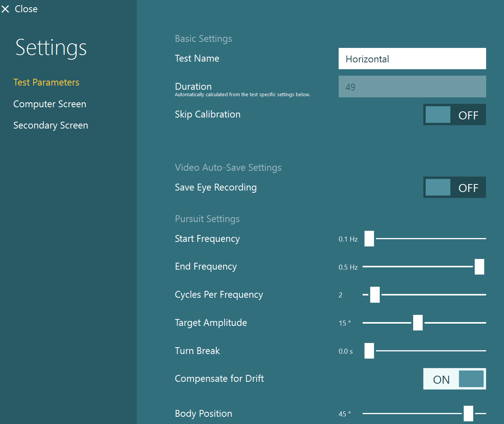The image size is (504, 424).
Task: Switch to Computer Screen settings
Action: point(49,104)
